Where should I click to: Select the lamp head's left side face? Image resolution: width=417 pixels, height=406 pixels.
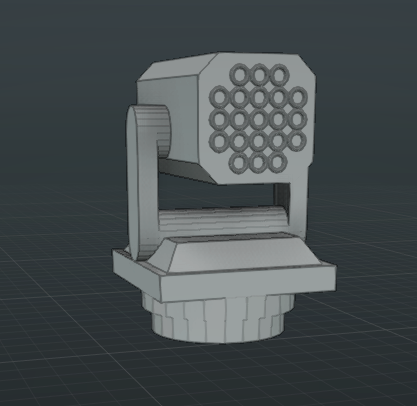coord(183,120)
